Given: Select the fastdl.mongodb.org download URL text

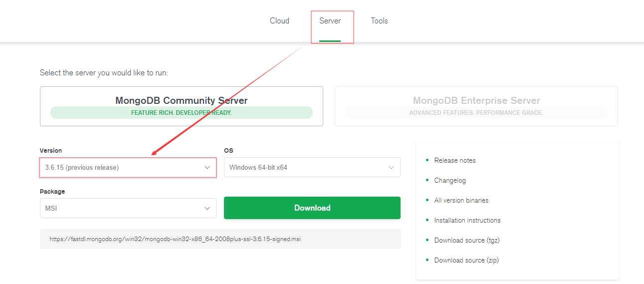Looking at the screenshot, I should pos(175,239).
